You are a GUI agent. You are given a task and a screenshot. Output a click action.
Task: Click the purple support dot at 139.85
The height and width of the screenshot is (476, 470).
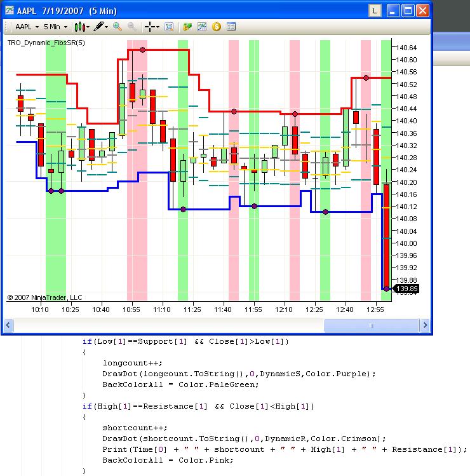(386, 289)
